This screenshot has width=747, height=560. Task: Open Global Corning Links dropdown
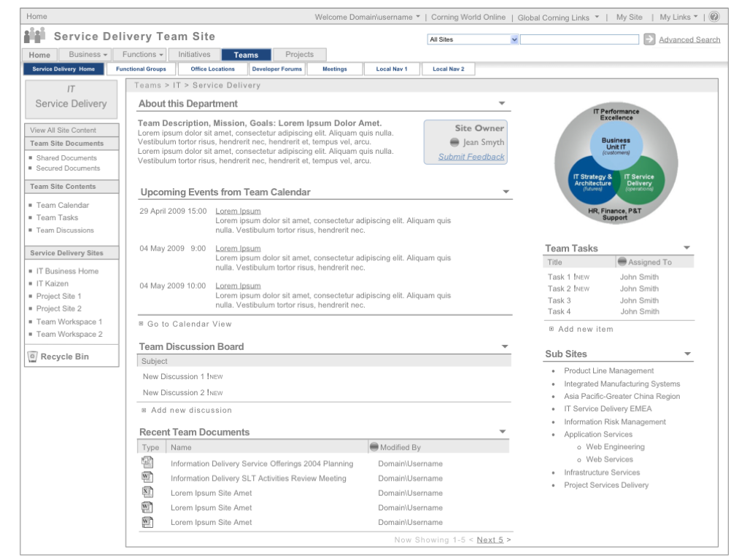(558, 17)
